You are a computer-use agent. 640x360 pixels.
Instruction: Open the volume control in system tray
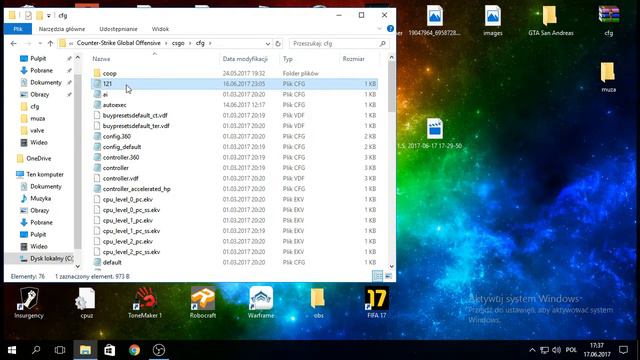556,350
